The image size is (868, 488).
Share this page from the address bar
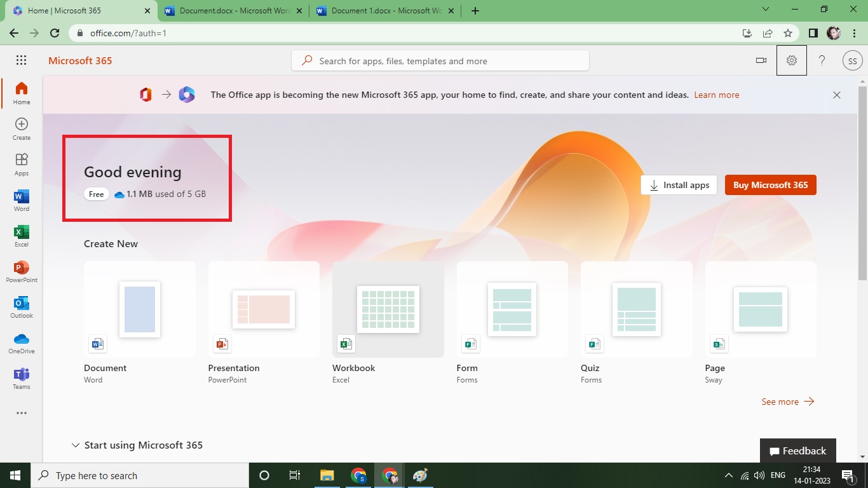tap(768, 33)
